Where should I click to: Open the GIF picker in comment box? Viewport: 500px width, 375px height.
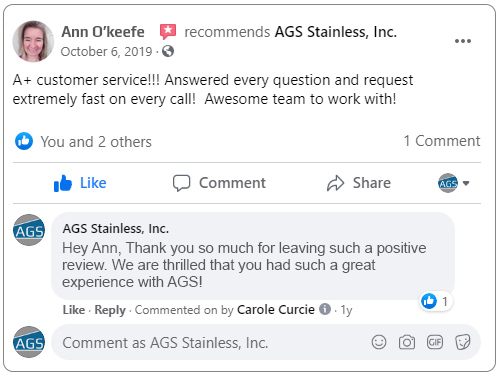(x=435, y=342)
